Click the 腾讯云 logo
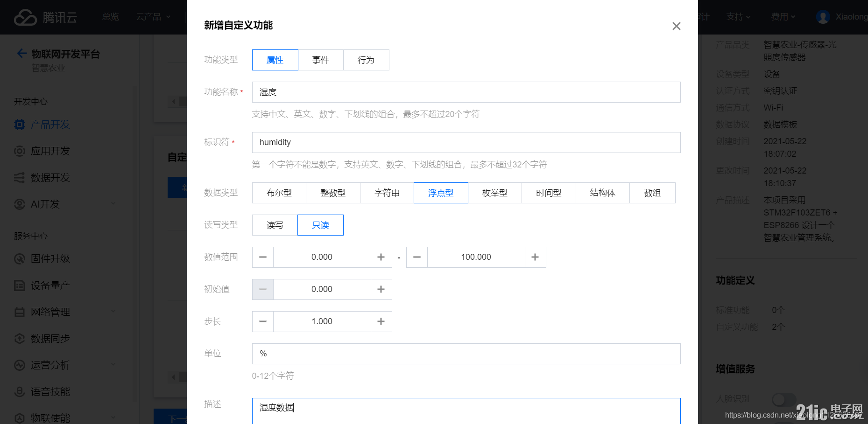This screenshot has height=424, width=868. point(45,17)
